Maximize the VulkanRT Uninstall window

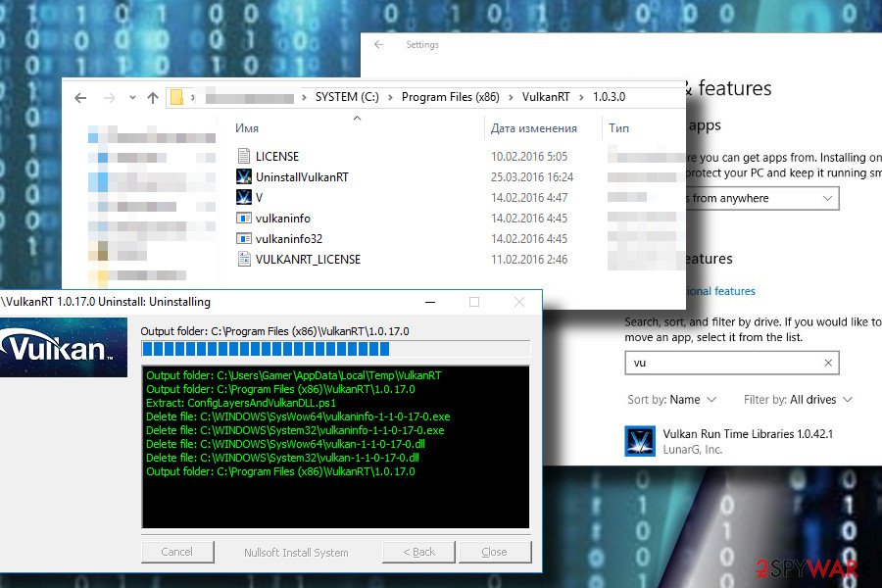[x=474, y=302]
